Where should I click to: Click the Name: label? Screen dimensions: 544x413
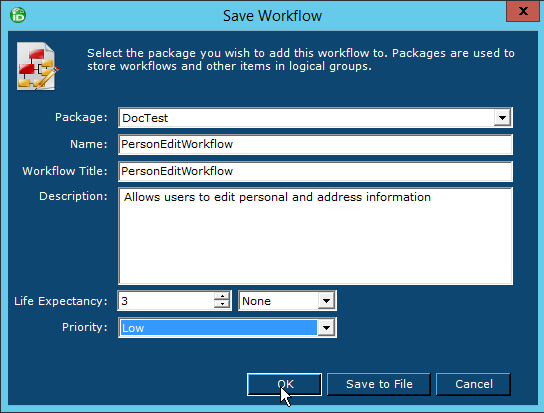(89, 144)
